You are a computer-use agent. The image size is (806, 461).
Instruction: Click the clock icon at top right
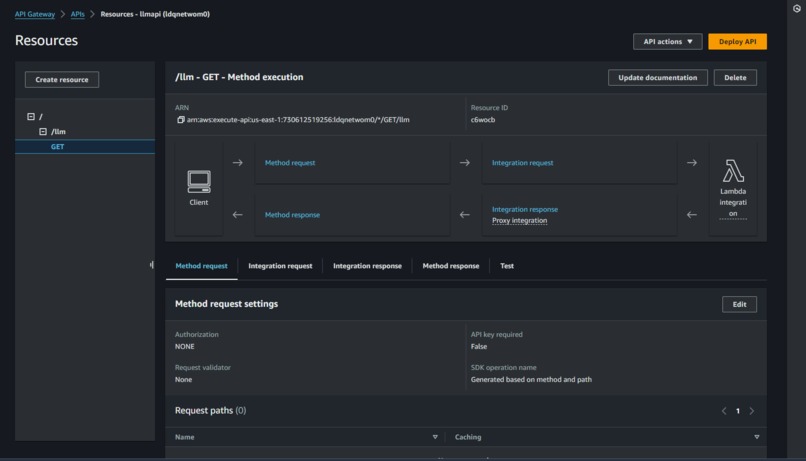pos(797,9)
